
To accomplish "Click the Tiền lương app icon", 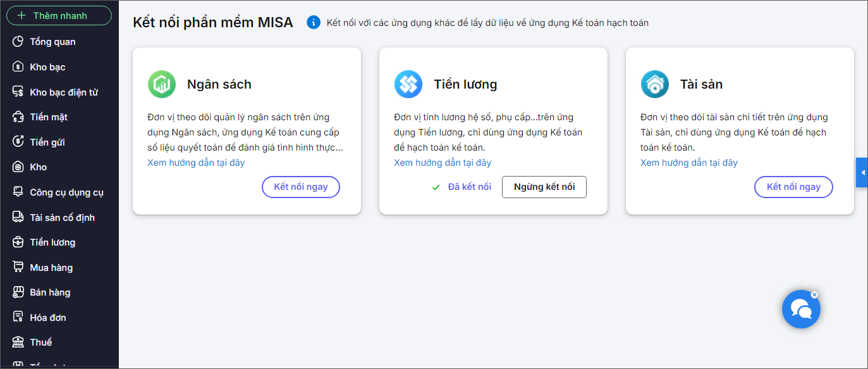I will [x=408, y=84].
